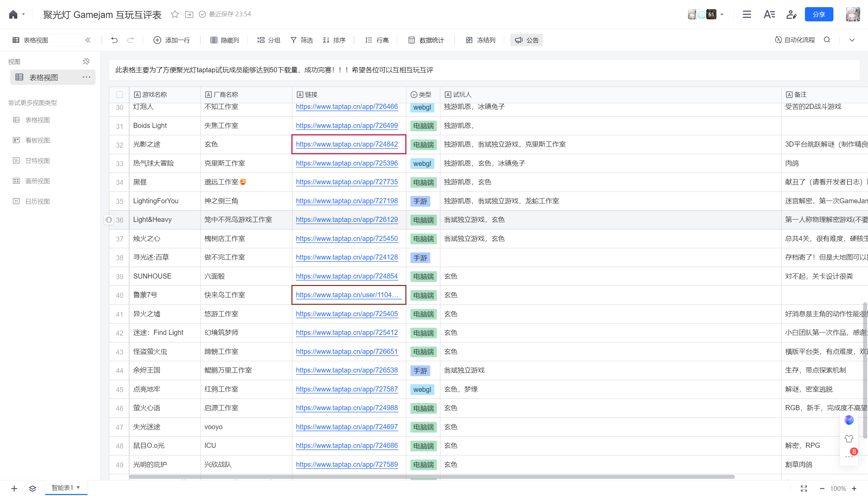Zoom out with minus button

click(822, 489)
